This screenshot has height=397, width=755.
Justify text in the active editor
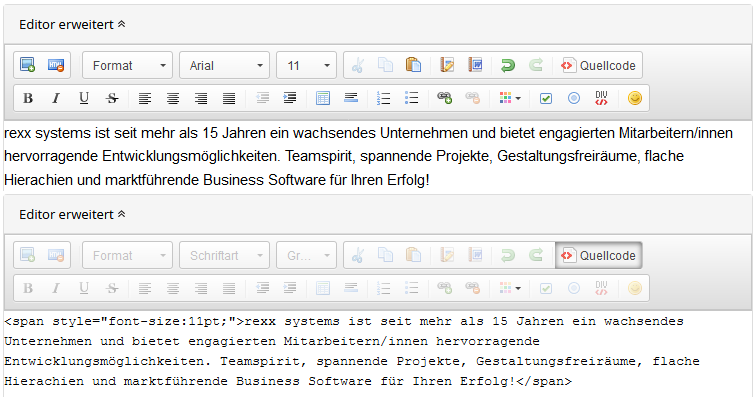(229, 98)
